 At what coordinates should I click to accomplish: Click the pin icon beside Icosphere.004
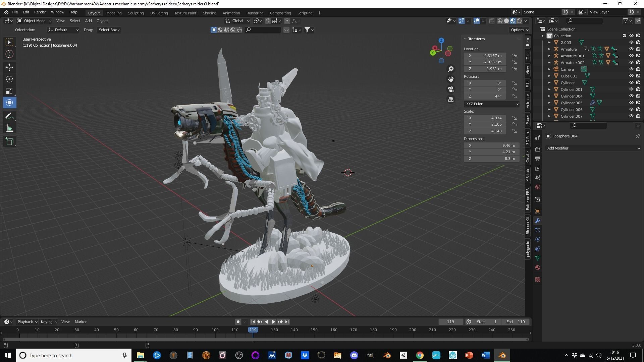tap(638, 136)
